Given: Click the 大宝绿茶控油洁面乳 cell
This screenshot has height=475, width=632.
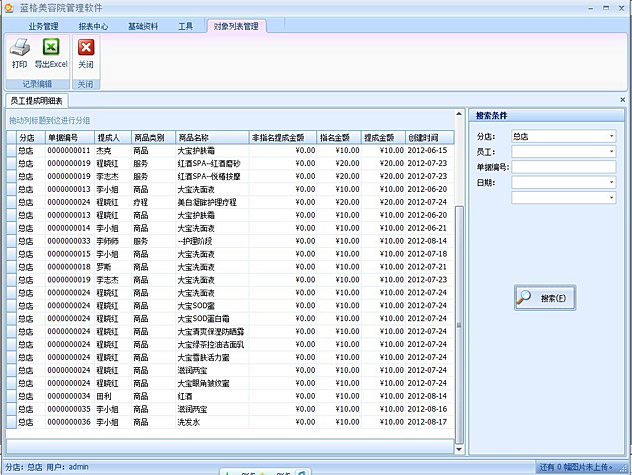Looking at the screenshot, I should point(211,344).
